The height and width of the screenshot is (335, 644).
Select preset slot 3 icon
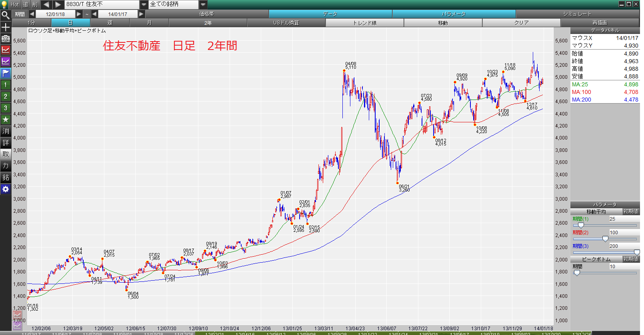pyautogui.click(x=6, y=108)
